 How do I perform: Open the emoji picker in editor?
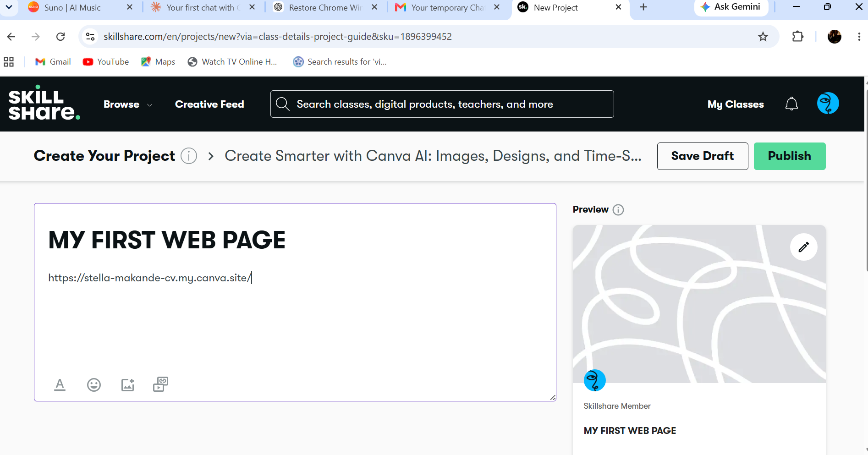(94, 385)
